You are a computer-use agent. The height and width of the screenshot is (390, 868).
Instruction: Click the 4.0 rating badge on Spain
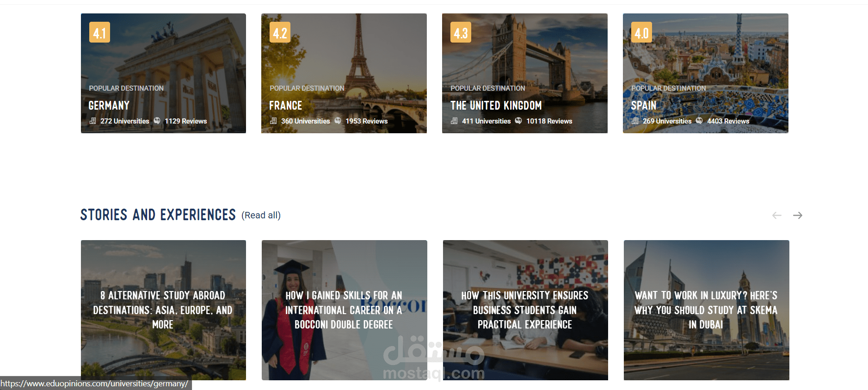click(641, 32)
